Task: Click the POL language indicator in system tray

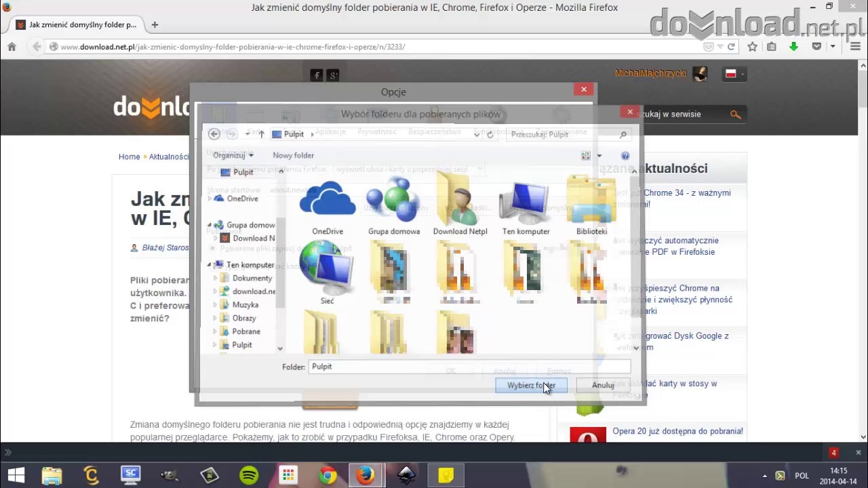Action: (x=802, y=475)
